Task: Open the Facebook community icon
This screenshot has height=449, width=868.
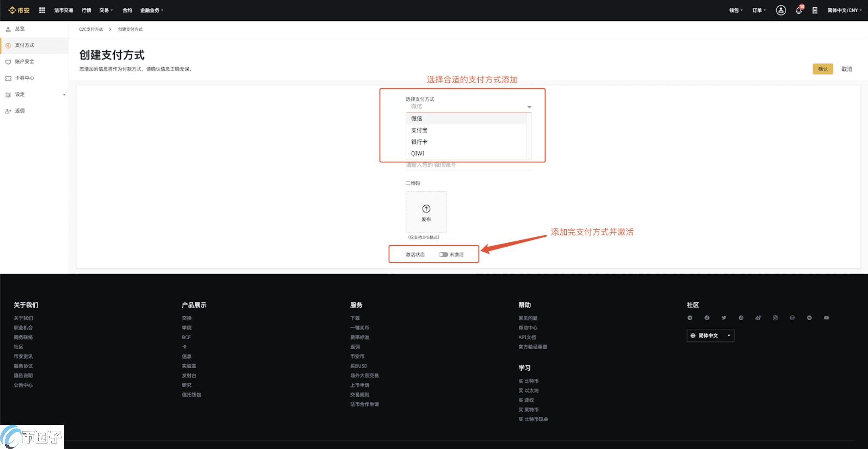Action: pyautogui.click(x=707, y=318)
